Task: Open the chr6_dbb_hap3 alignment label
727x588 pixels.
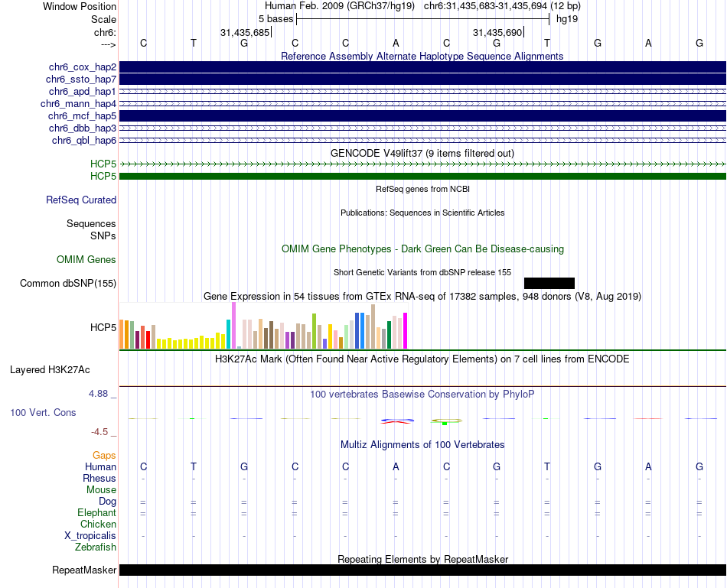Action: tap(83, 128)
